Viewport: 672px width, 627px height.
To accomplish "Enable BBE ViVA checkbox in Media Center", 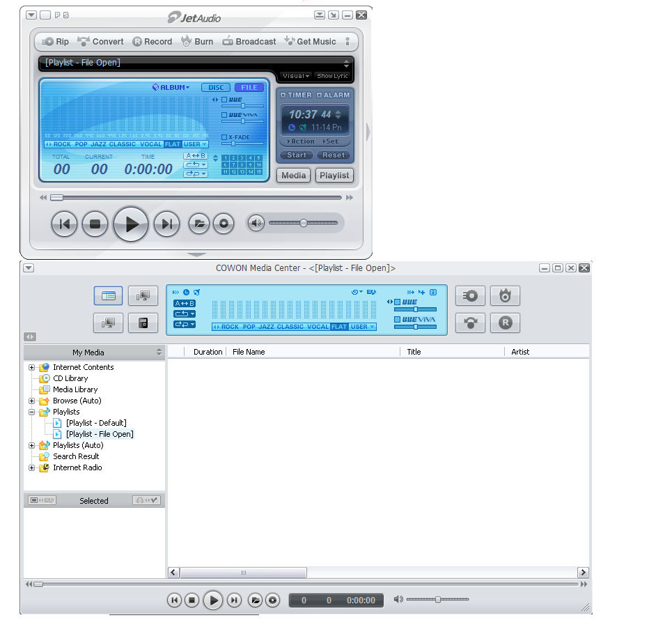I will (398, 320).
